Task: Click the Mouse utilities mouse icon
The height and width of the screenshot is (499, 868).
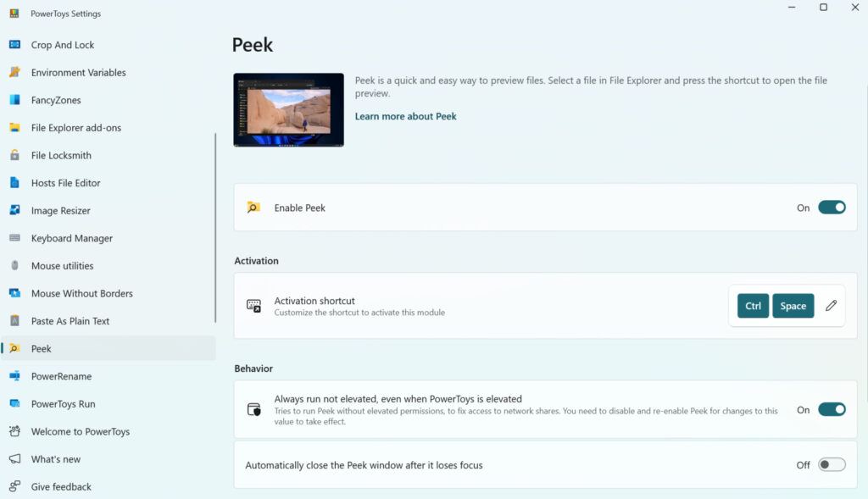Action: click(x=14, y=266)
